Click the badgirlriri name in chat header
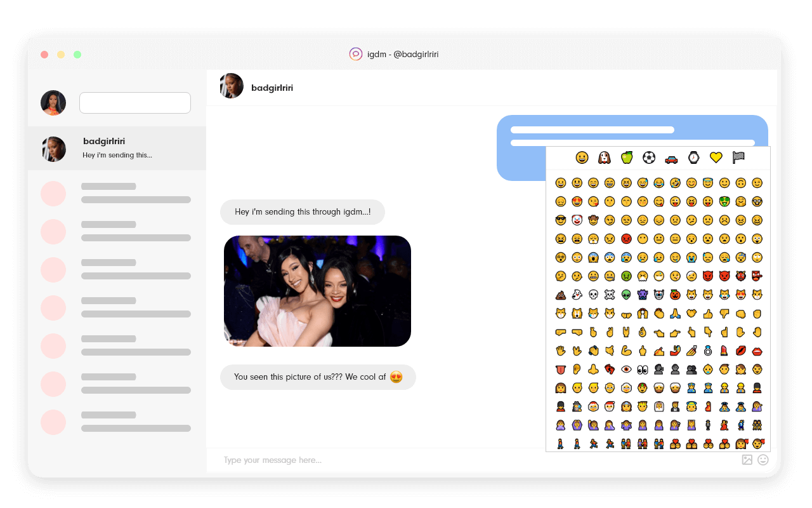Viewport: 812px width, 508px height. click(272, 88)
